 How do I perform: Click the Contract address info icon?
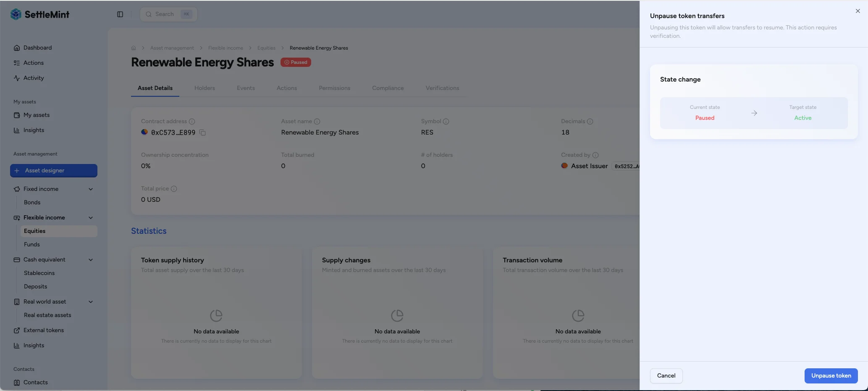(x=192, y=122)
